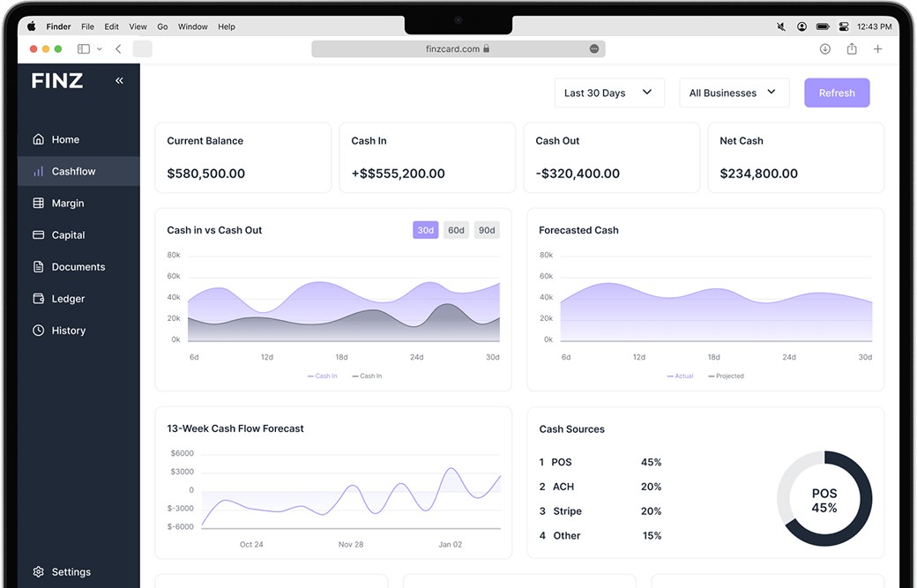917x588 pixels.
Task: Collapse the sidebar with the chevron arrows
Action: point(119,79)
